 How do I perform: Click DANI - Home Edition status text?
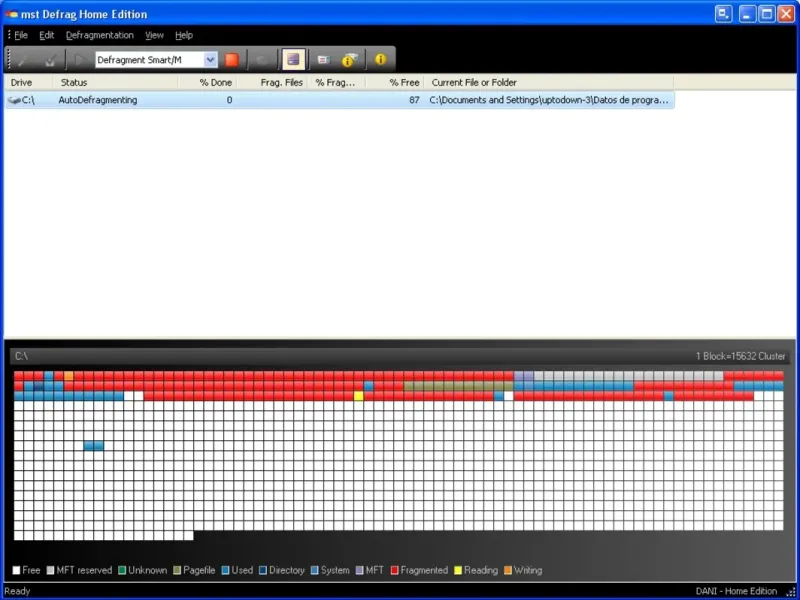(736, 591)
